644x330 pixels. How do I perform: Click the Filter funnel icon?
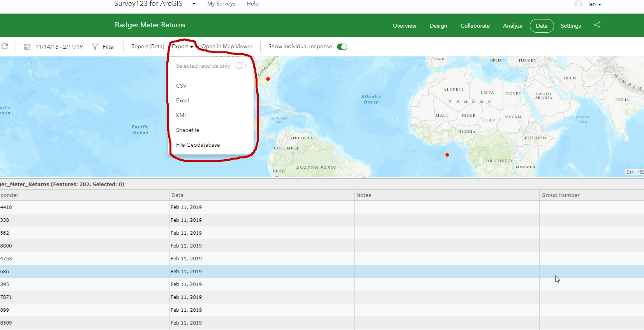point(95,47)
